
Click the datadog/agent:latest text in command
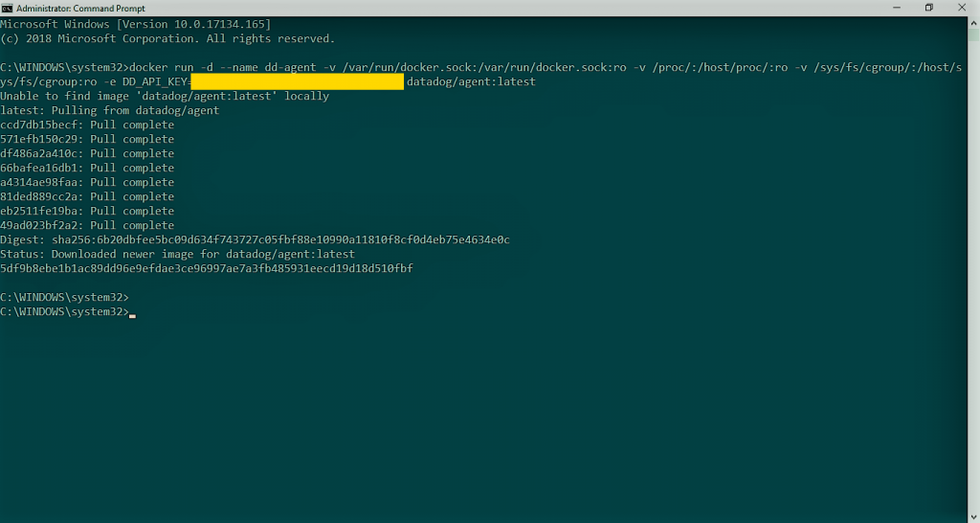(471, 81)
